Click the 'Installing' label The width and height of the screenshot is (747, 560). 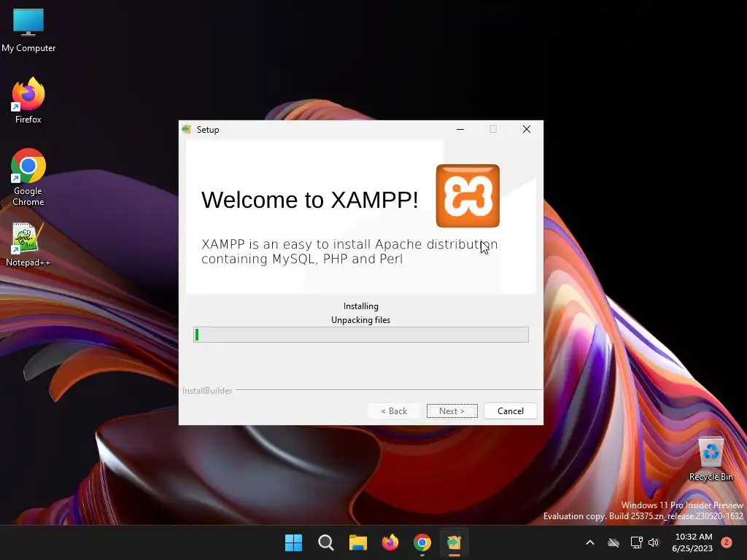point(360,306)
